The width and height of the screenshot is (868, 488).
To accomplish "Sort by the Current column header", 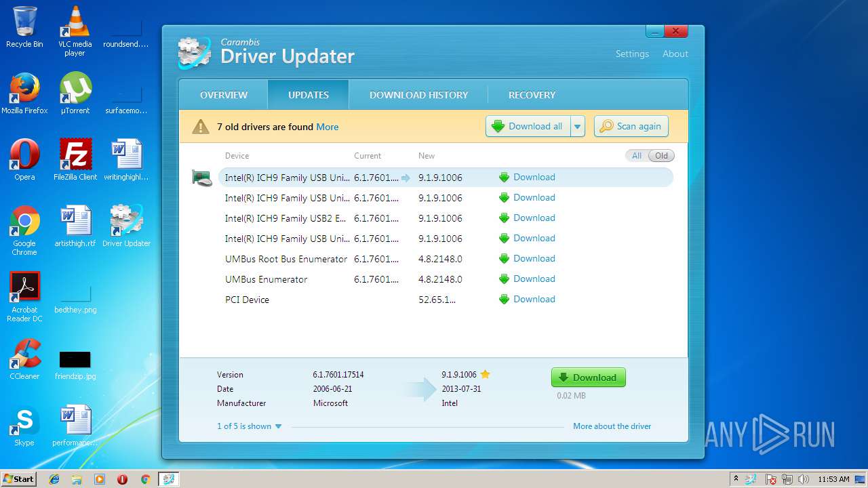I will (368, 156).
